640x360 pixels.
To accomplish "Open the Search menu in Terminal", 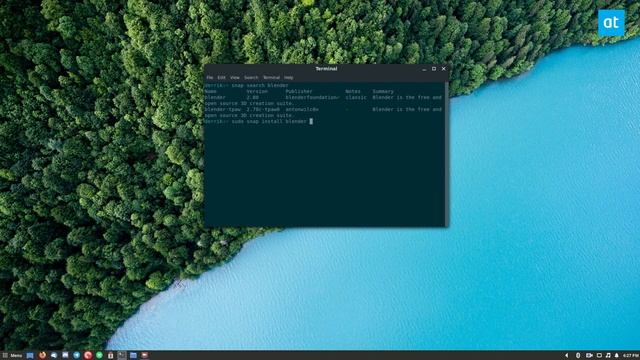I will click(251, 78).
